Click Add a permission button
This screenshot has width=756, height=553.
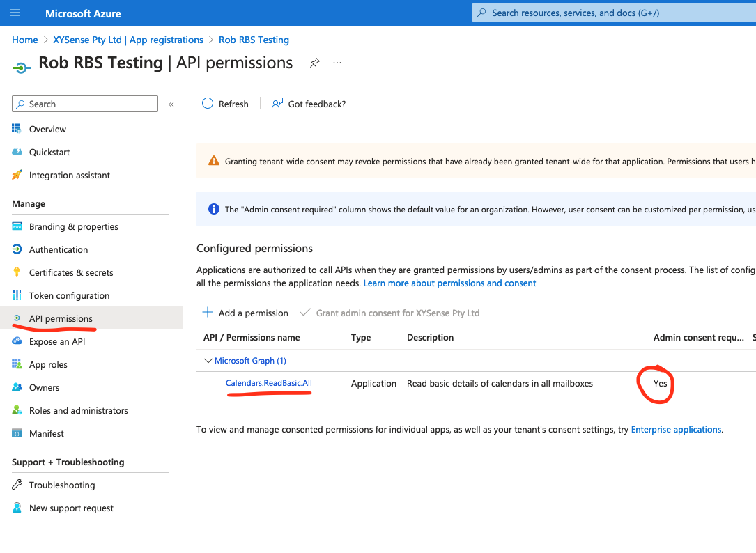coord(245,313)
